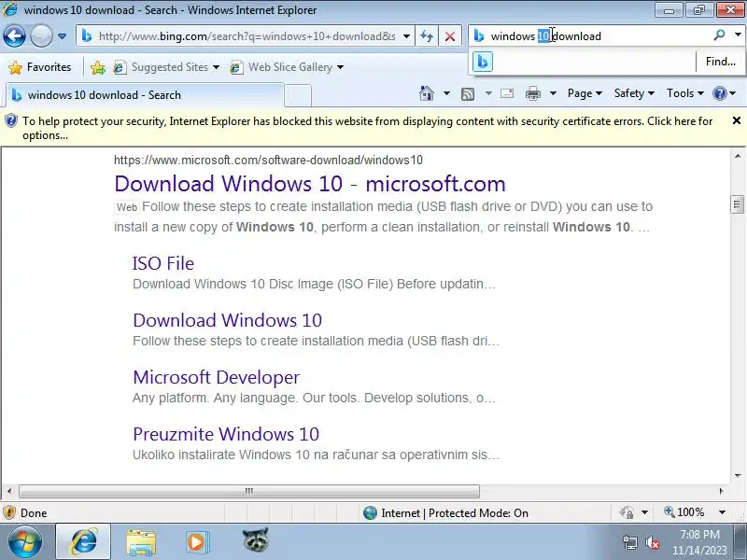Expand the Home button dropdown arrow
Screen dimensions: 747x560
click(x=446, y=93)
